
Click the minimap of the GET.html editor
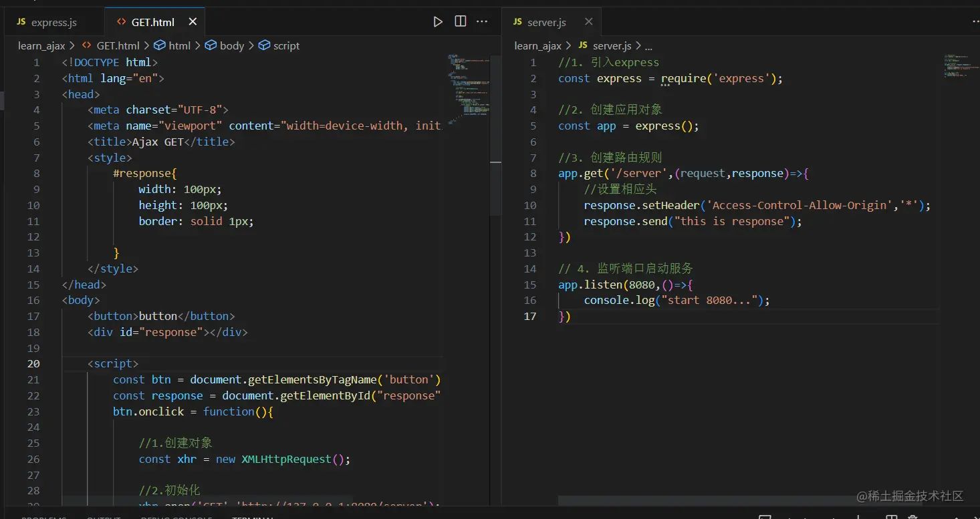click(x=468, y=87)
